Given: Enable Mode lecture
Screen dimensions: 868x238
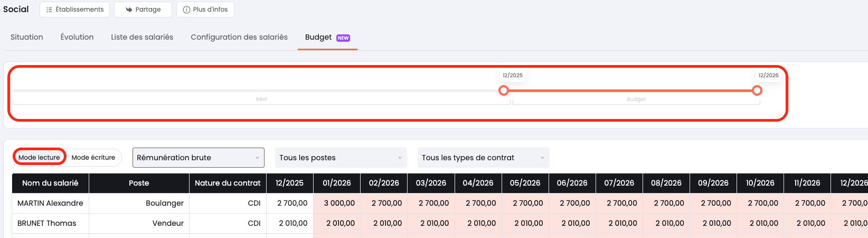Looking at the screenshot, I should pos(40,157).
